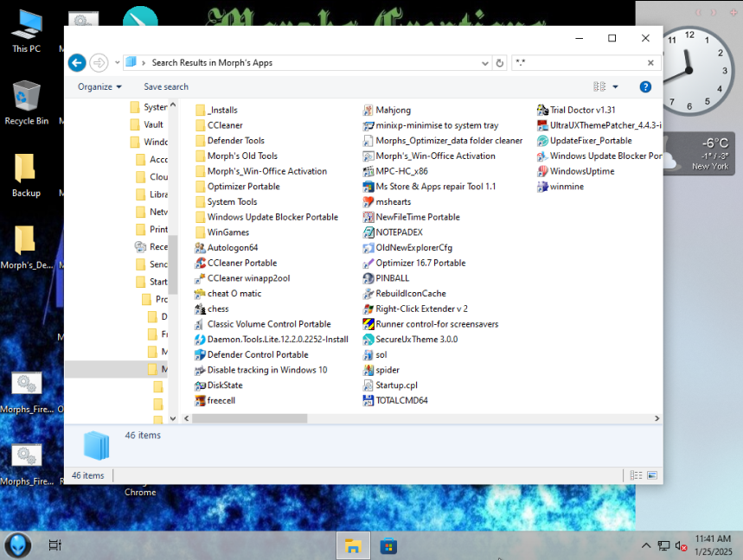Open the System Tools folder
The height and width of the screenshot is (560, 743).
[x=226, y=202]
